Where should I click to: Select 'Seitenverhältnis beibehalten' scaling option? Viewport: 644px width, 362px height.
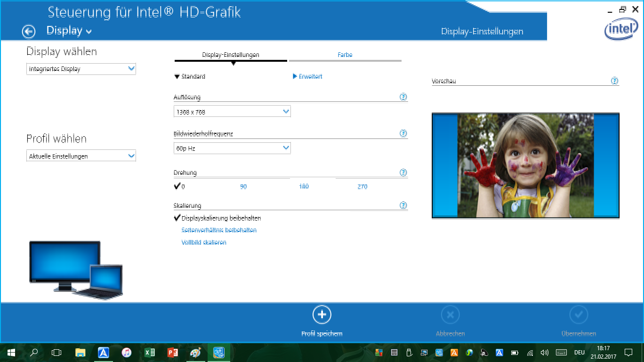click(x=219, y=230)
